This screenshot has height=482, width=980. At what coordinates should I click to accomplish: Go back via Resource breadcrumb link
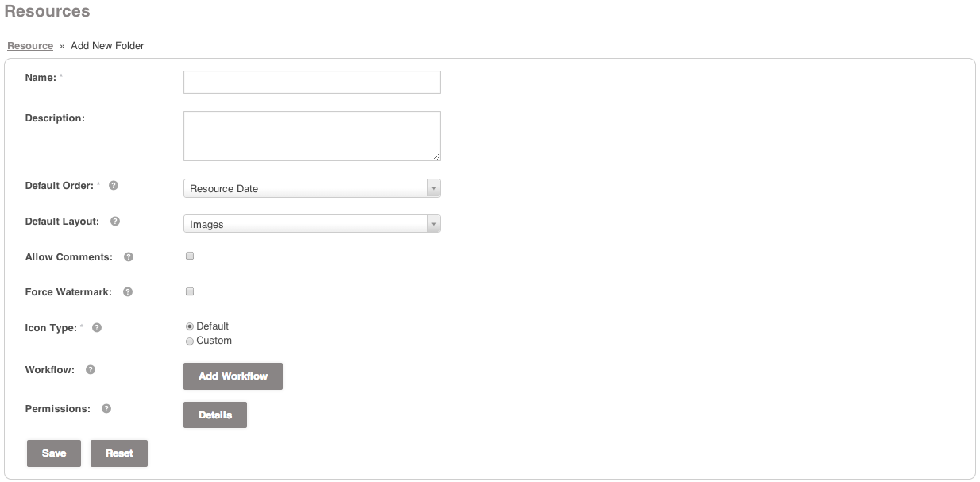30,46
